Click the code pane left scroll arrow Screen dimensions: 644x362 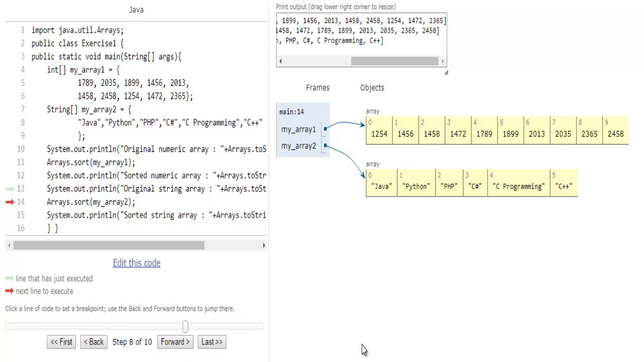9,245
